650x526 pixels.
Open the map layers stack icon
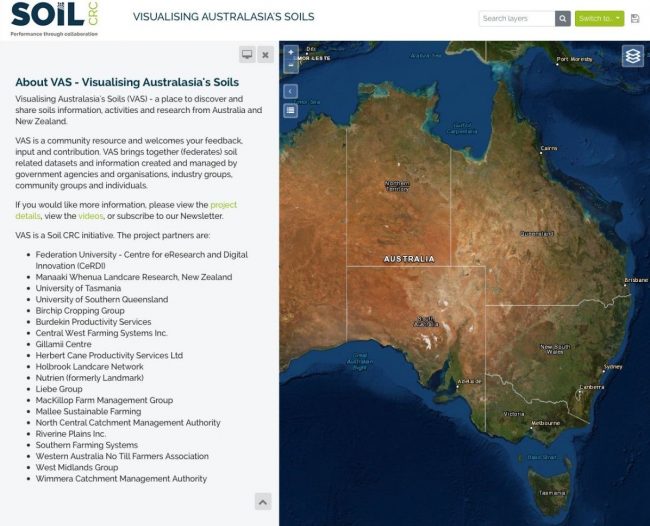[x=632, y=57]
